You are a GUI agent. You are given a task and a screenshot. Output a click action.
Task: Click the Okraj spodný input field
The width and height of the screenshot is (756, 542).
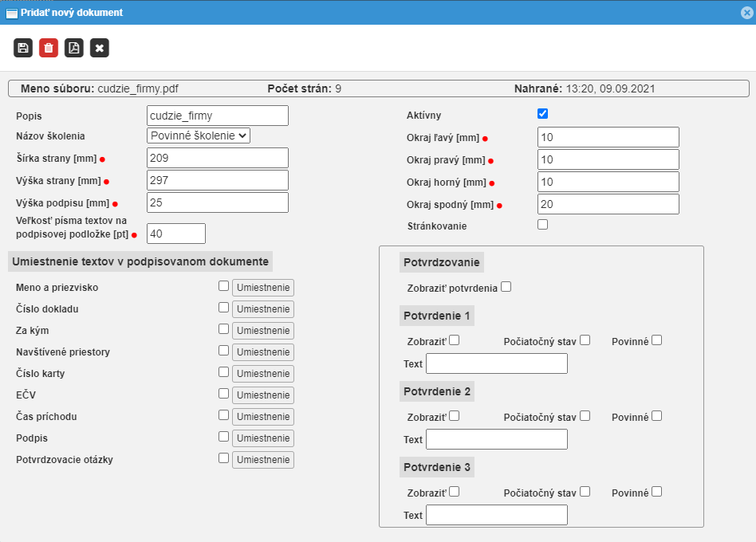pyautogui.click(x=608, y=204)
